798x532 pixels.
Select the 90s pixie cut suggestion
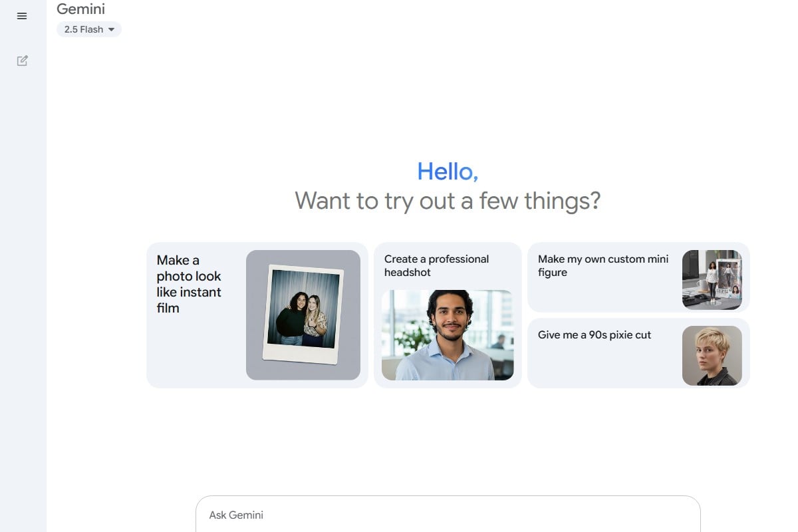(x=638, y=353)
